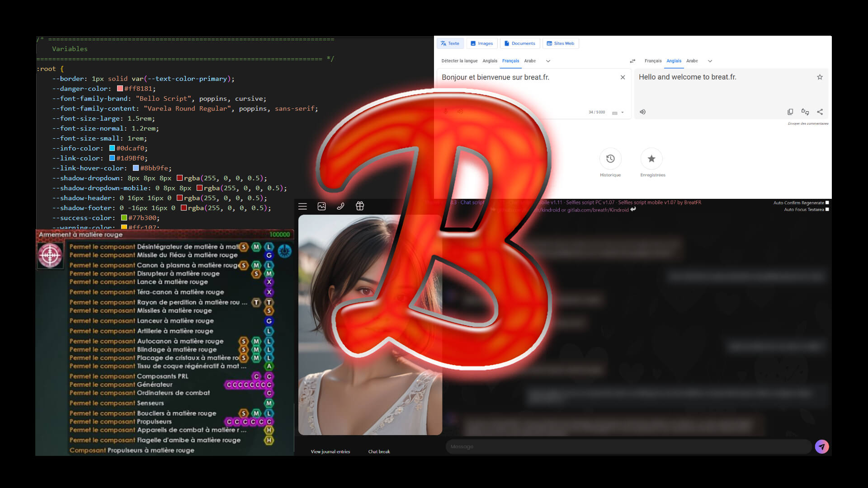Open the hamburger menu in chat panel

pos(302,206)
